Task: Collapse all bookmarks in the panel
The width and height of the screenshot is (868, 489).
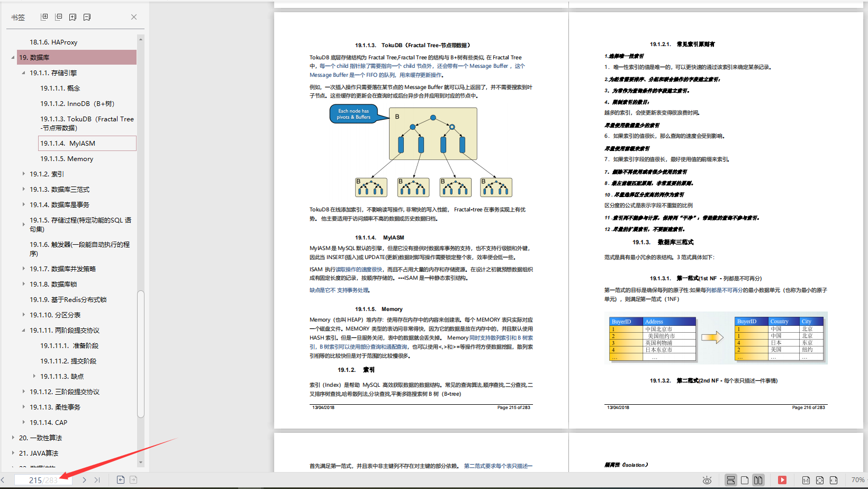Action: pos(58,17)
